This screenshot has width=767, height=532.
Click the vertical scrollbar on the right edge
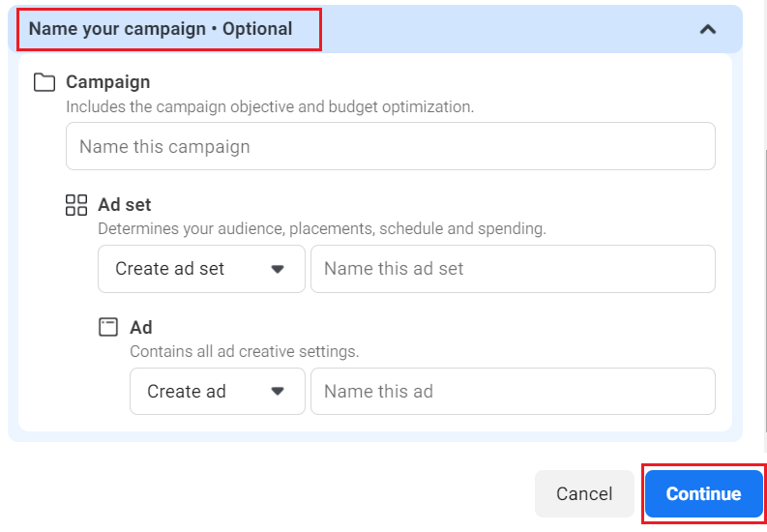point(764,291)
